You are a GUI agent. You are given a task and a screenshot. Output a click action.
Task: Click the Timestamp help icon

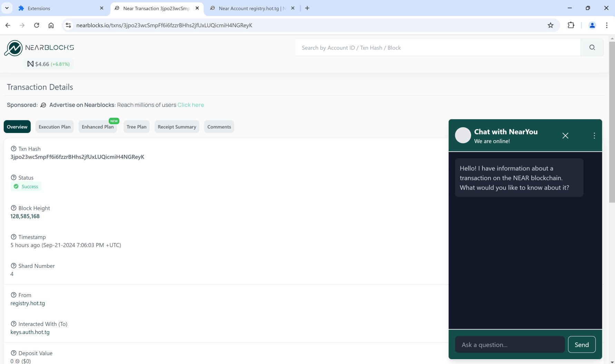13,237
